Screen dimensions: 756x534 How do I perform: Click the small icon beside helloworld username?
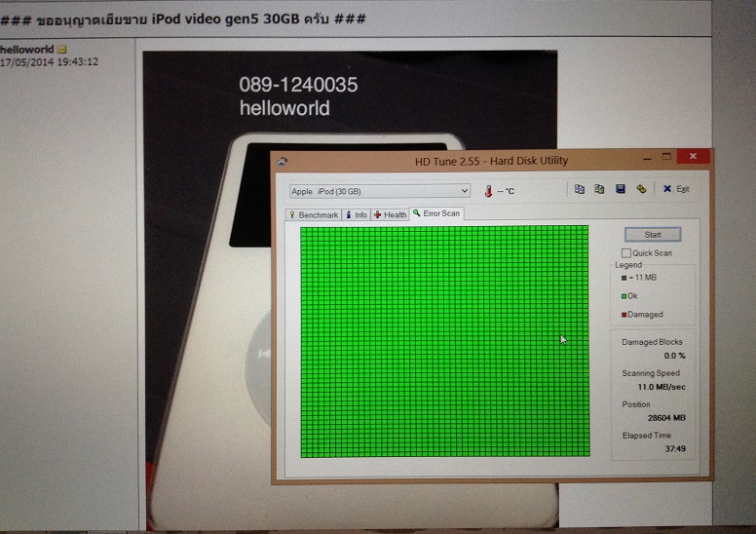tap(61, 49)
